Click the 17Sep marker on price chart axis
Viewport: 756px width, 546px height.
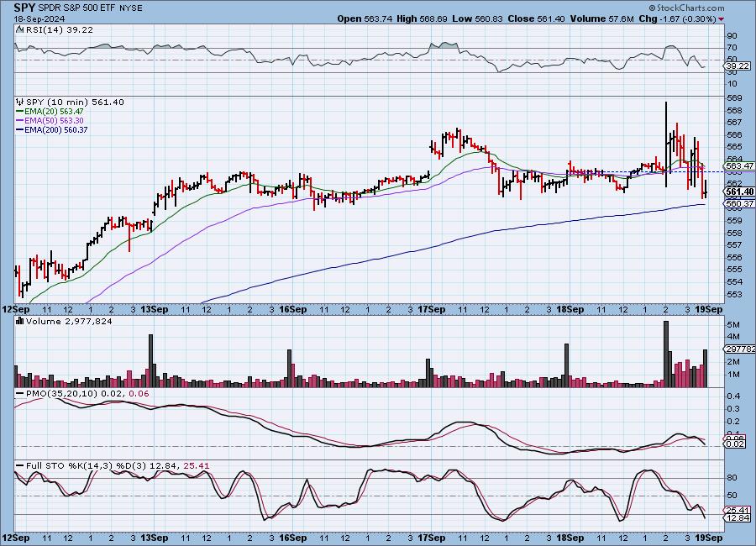pos(431,309)
